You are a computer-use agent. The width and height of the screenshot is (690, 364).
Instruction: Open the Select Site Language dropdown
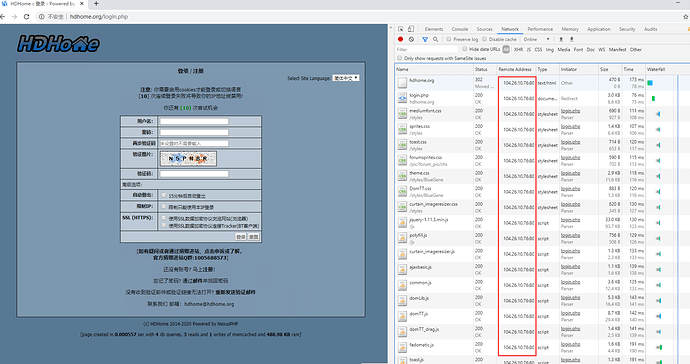click(345, 78)
